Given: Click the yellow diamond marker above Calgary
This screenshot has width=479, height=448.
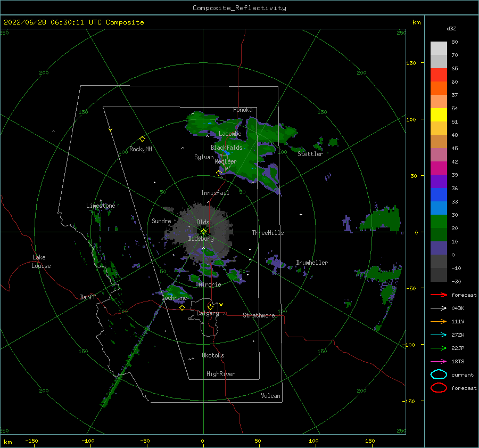Looking at the screenshot, I should [x=210, y=307].
